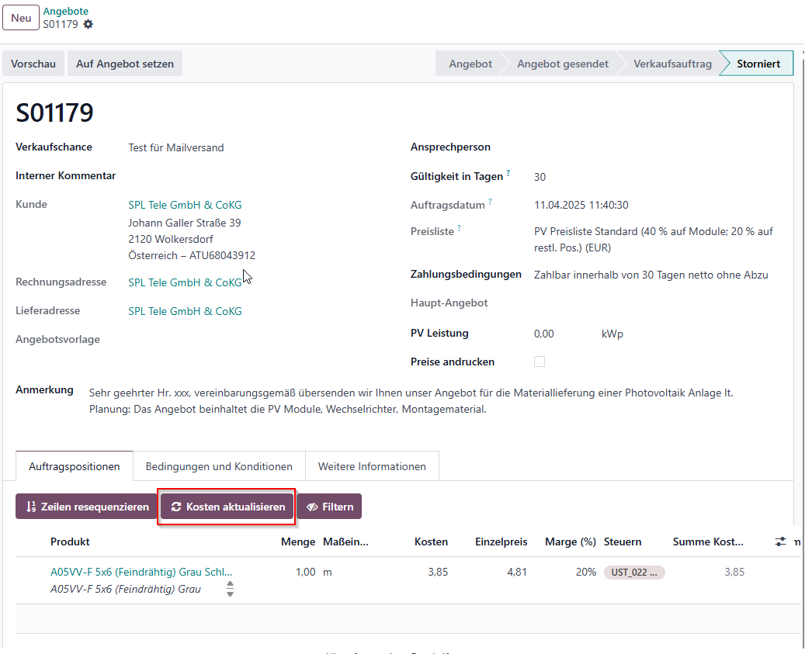Open the gear settings icon beside S01179

[x=88, y=24]
